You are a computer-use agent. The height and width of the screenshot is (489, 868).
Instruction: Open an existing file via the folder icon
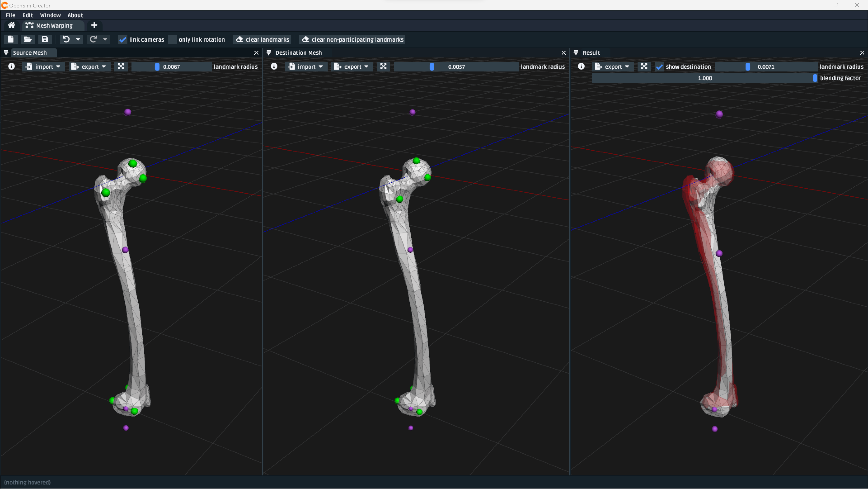pyautogui.click(x=28, y=39)
